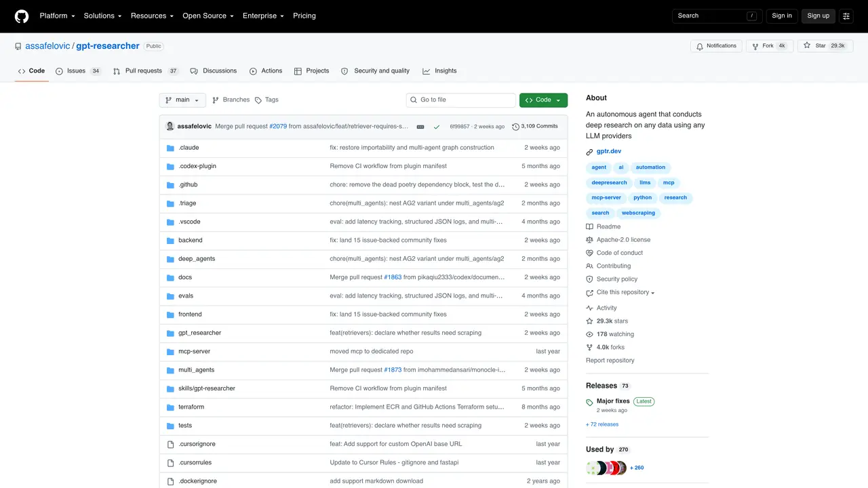Viewport: 868px width, 488px height.
Task: Expand the Open Source menu
Action: (x=208, y=16)
